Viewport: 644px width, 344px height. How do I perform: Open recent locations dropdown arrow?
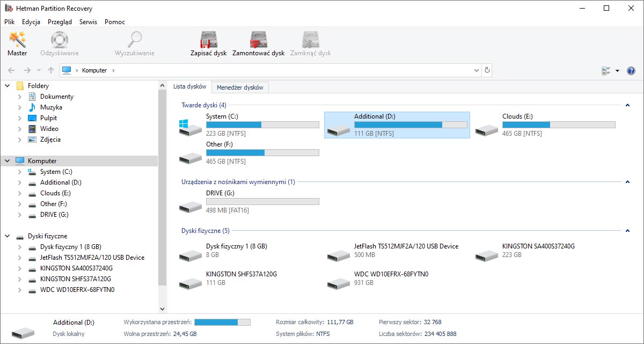[x=39, y=70]
